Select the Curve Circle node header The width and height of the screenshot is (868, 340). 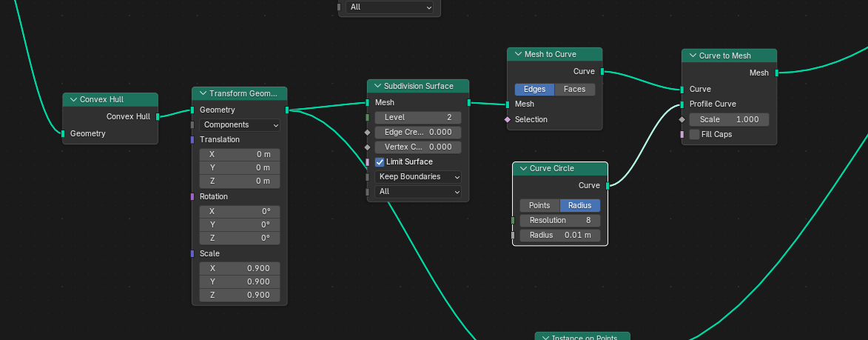pyautogui.click(x=560, y=168)
